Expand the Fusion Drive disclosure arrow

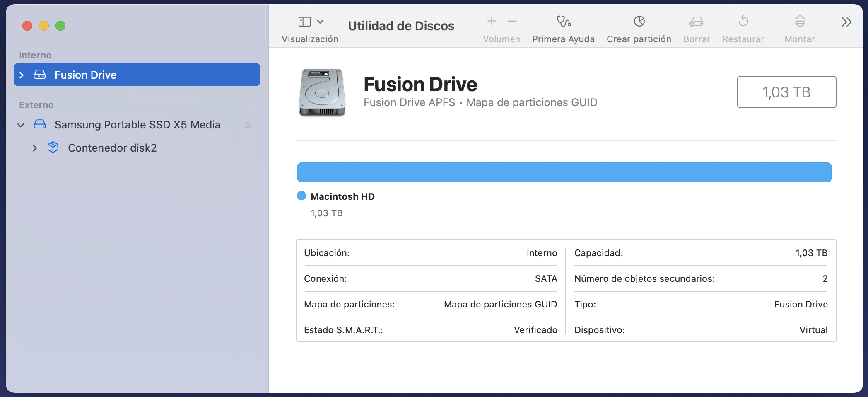(x=22, y=75)
